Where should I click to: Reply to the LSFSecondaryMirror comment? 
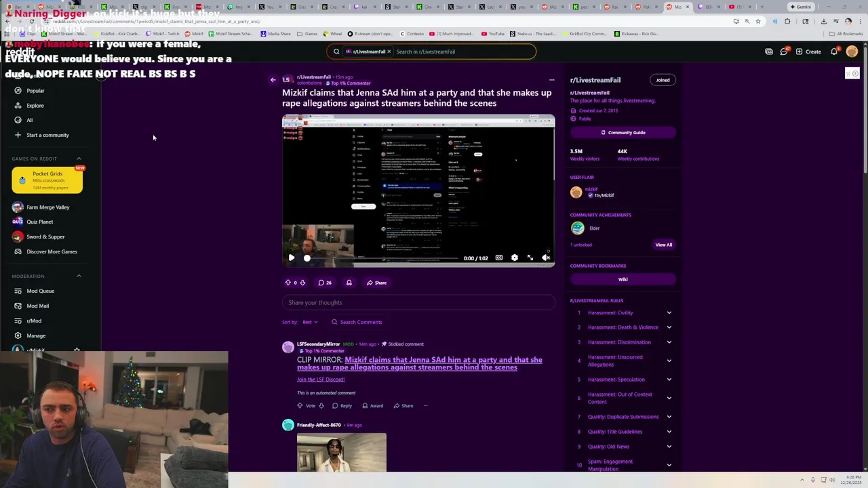coord(342,406)
